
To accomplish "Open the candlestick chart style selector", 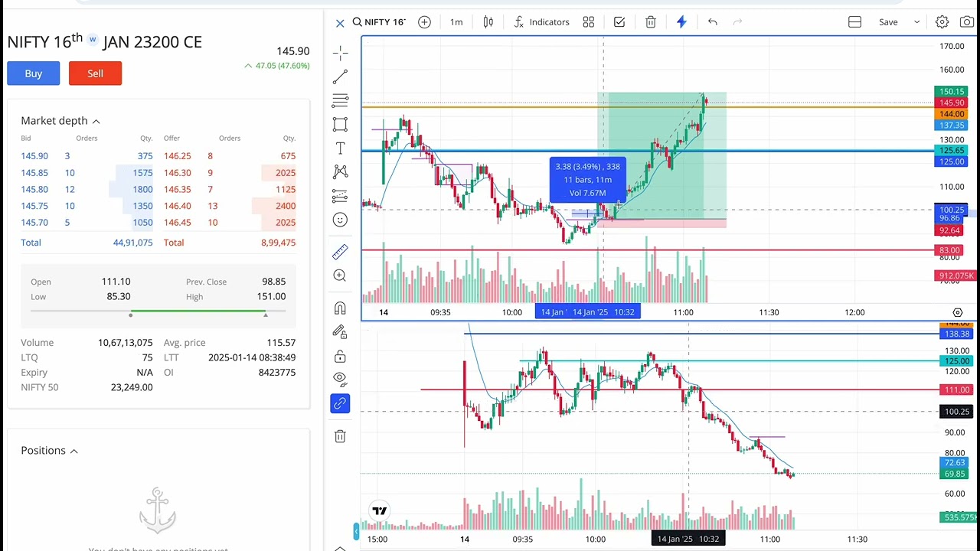I will (488, 22).
